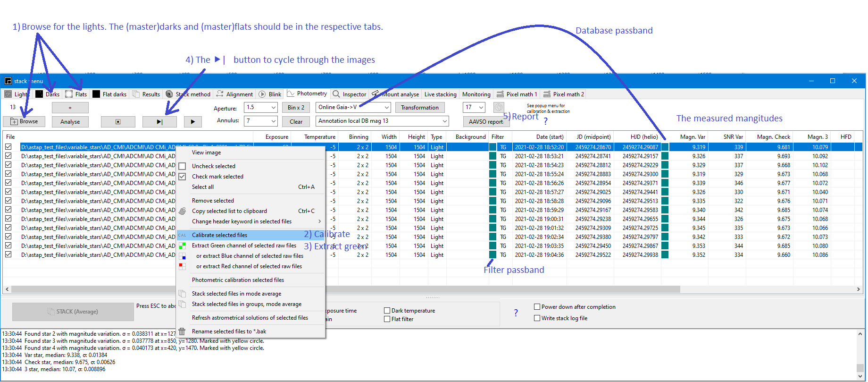Click the extract Red channel icon

pyautogui.click(x=182, y=266)
